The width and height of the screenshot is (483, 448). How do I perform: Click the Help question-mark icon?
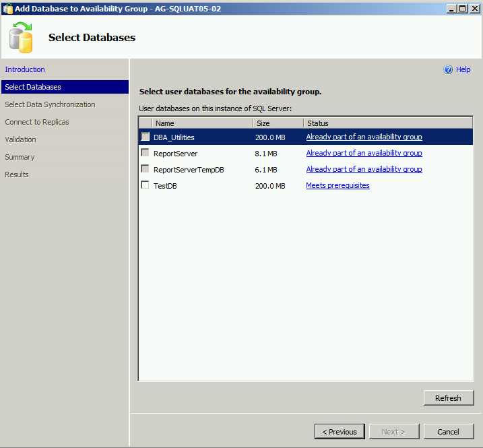click(x=448, y=69)
